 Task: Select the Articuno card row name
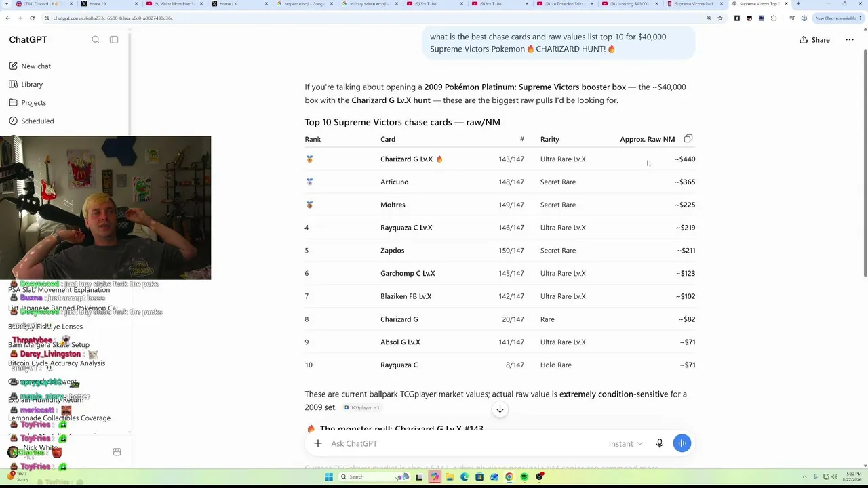point(394,182)
